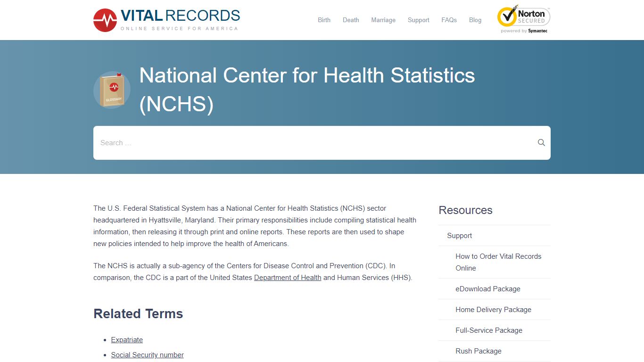Open the Blog menu item
644x362 pixels.
pyautogui.click(x=475, y=20)
